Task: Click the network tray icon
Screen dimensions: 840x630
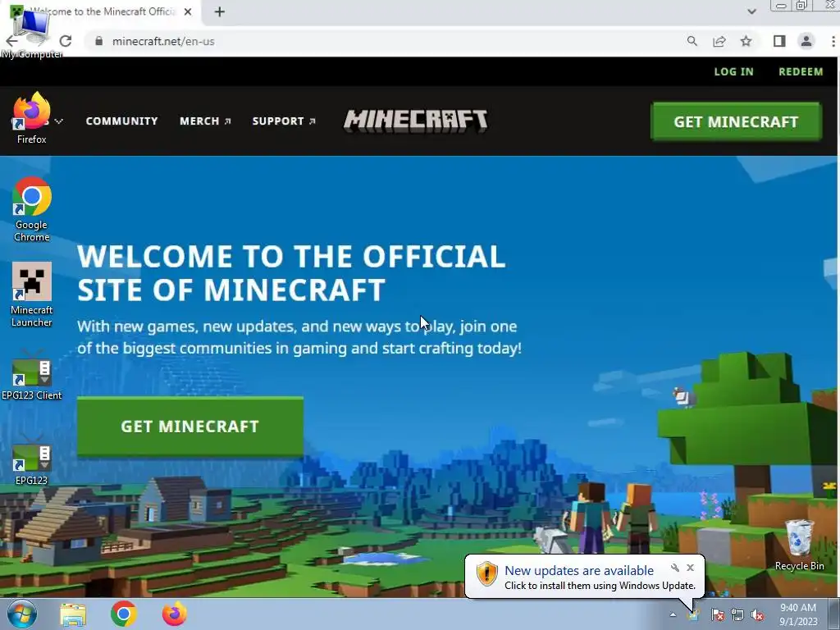Action: [737, 614]
